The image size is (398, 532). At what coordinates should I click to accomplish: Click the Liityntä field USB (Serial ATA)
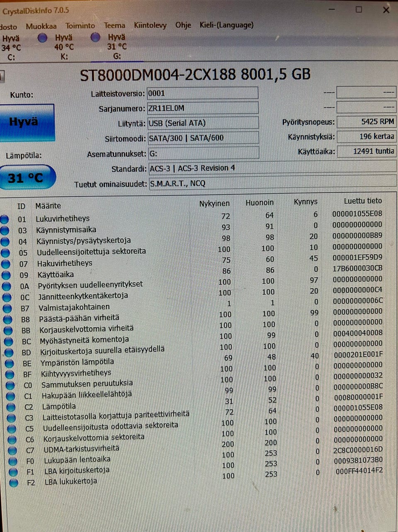(x=203, y=123)
